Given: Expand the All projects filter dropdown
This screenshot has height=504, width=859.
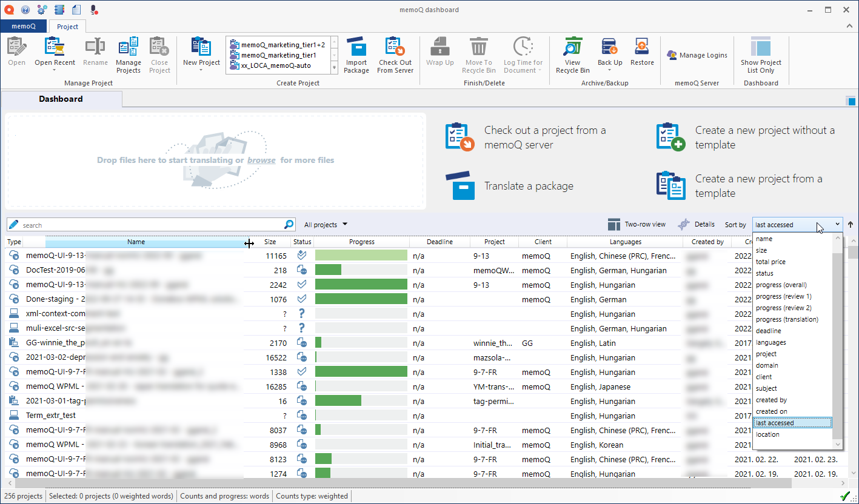Looking at the screenshot, I should click(326, 225).
